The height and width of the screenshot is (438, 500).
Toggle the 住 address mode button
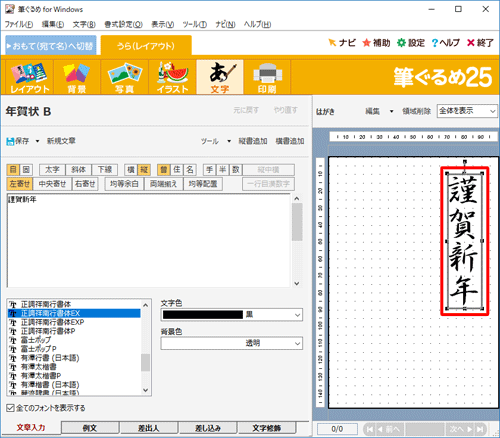tap(177, 170)
